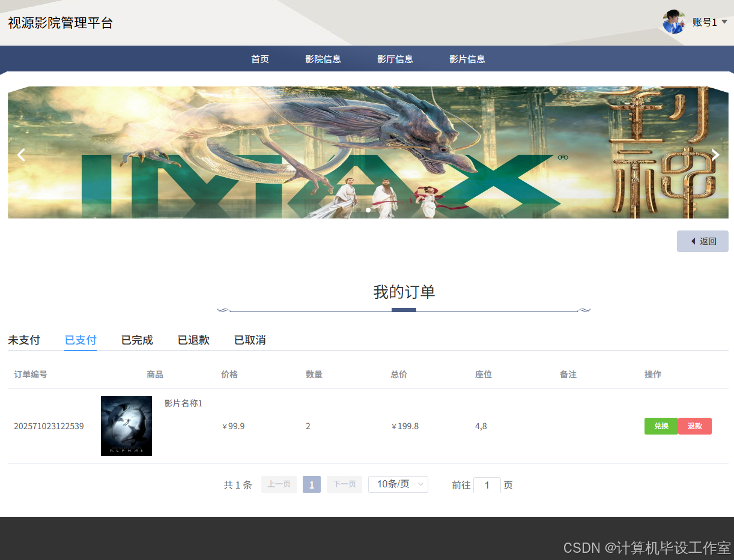The height and width of the screenshot is (560, 734).
Task: Click the seat value 4,8
Action: tap(481, 426)
